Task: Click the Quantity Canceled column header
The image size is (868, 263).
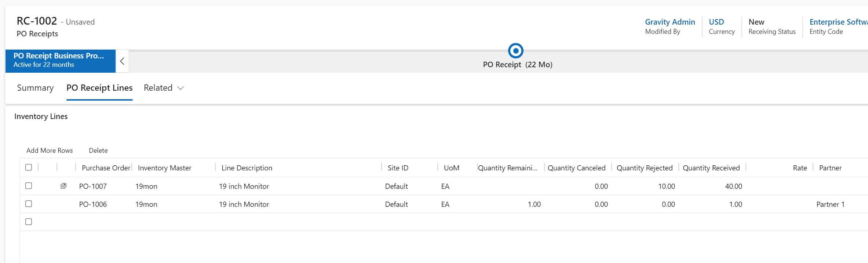Action: (x=577, y=168)
